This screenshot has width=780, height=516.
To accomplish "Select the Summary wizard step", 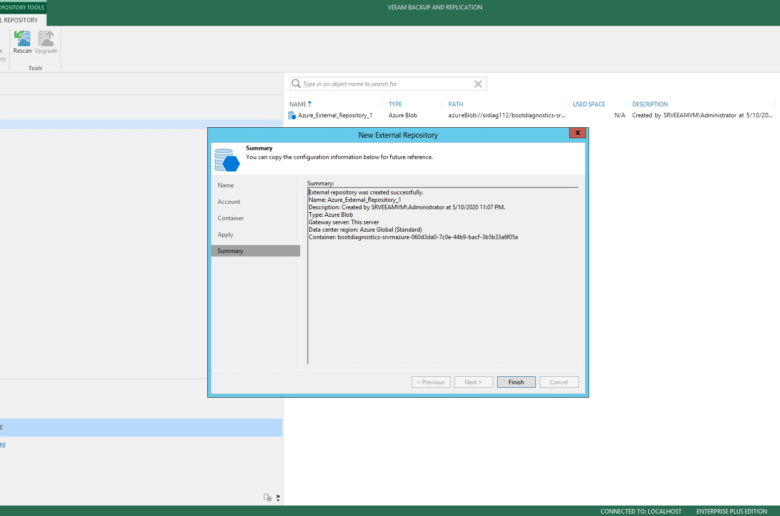I will coord(256,251).
